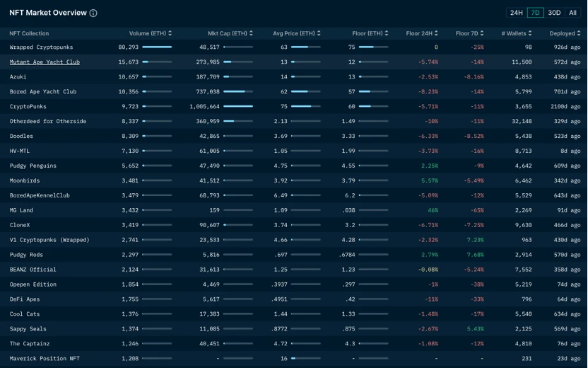Open the BEANZ Official collection
The image size is (588, 368).
[x=33, y=270]
